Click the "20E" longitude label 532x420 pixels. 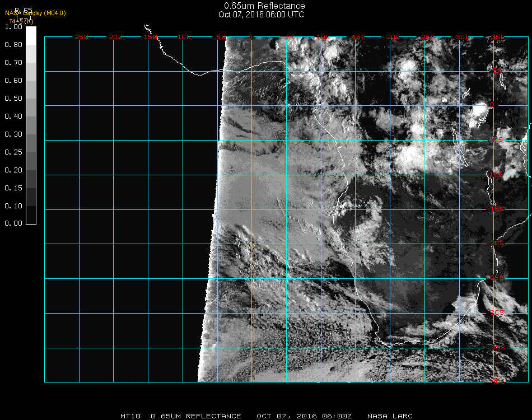(x=393, y=37)
